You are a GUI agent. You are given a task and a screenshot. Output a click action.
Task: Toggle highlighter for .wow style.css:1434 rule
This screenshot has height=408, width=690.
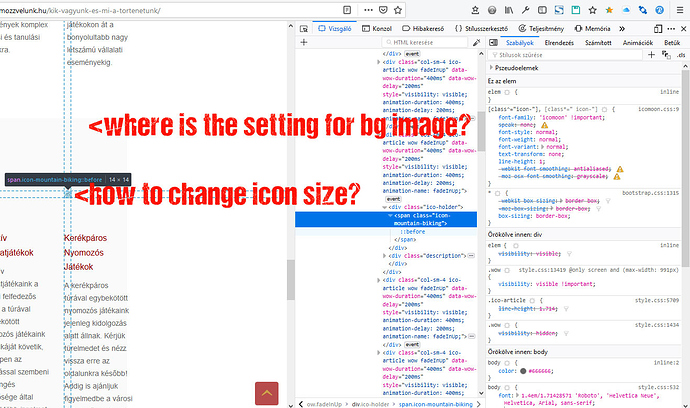pos(507,325)
